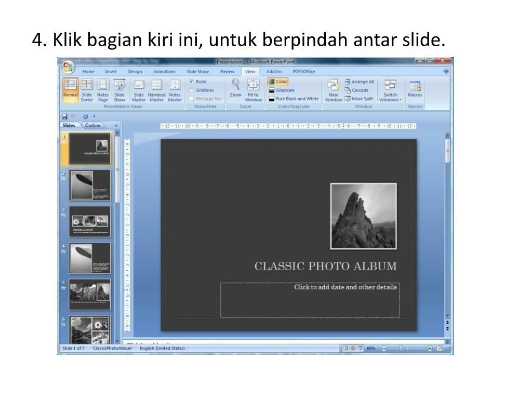Click Next Slide double-arrow button
532x399 pixels.
pyautogui.click(x=447, y=328)
